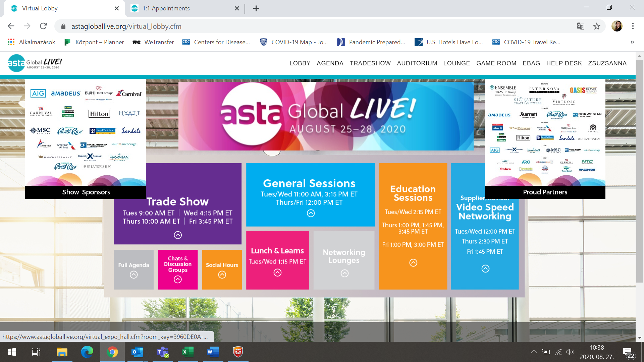Show more bookmarks with the chevron
The height and width of the screenshot is (362, 644).
(632, 42)
